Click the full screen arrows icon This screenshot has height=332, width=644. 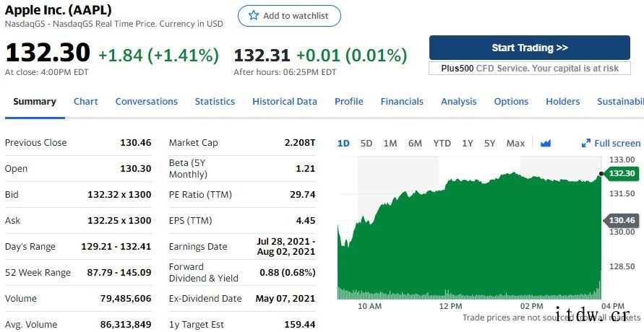(586, 144)
